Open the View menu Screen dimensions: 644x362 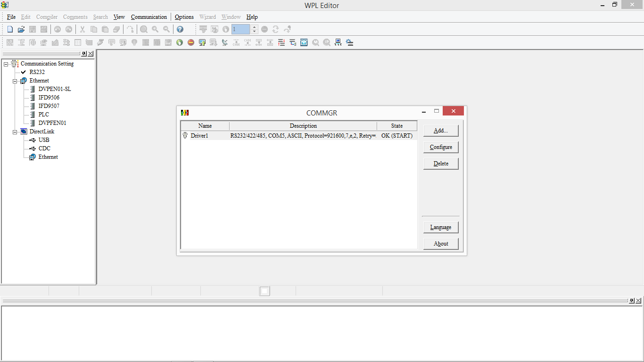pos(119,17)
